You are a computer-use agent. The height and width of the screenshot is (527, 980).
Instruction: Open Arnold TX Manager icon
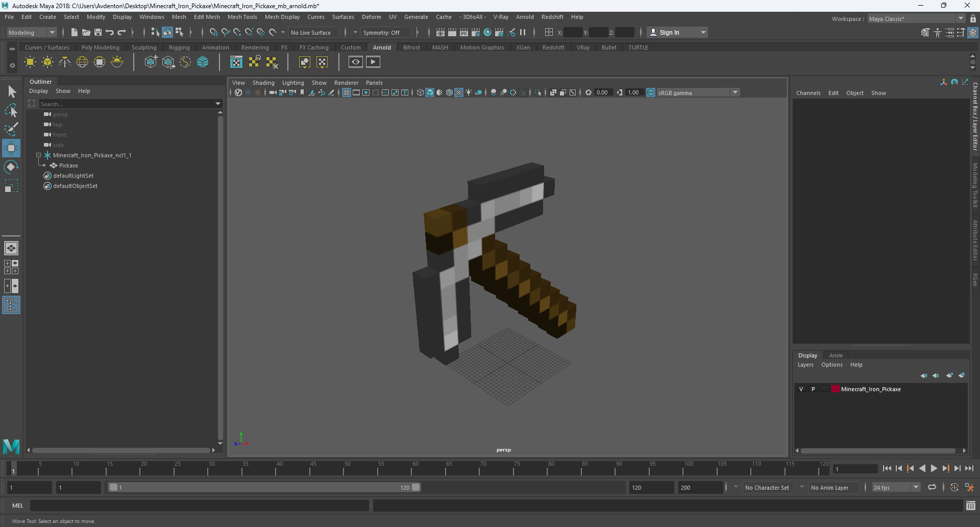click(236, 62)
